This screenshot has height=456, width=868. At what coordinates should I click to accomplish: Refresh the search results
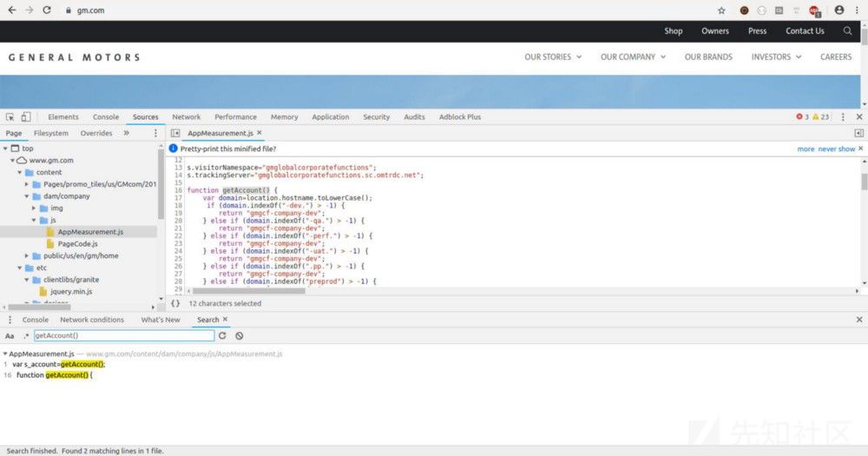click(x=222, y=336)
